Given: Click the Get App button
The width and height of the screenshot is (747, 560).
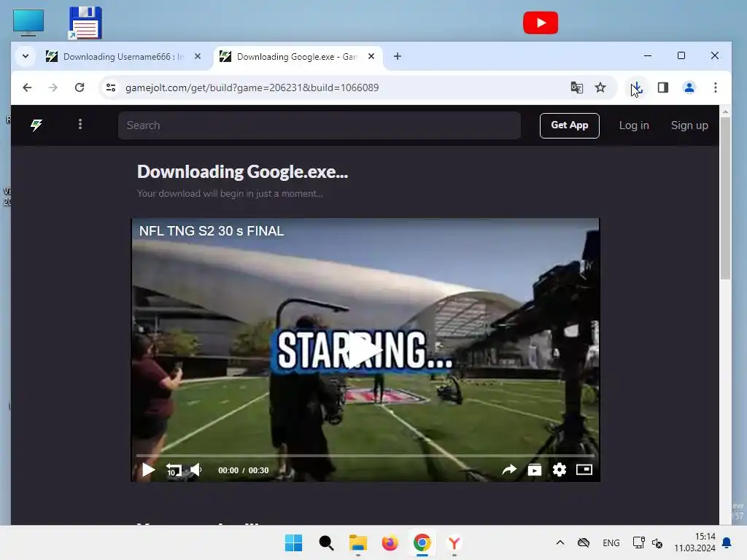Looking at the screenshot, I should coord(569,125).
